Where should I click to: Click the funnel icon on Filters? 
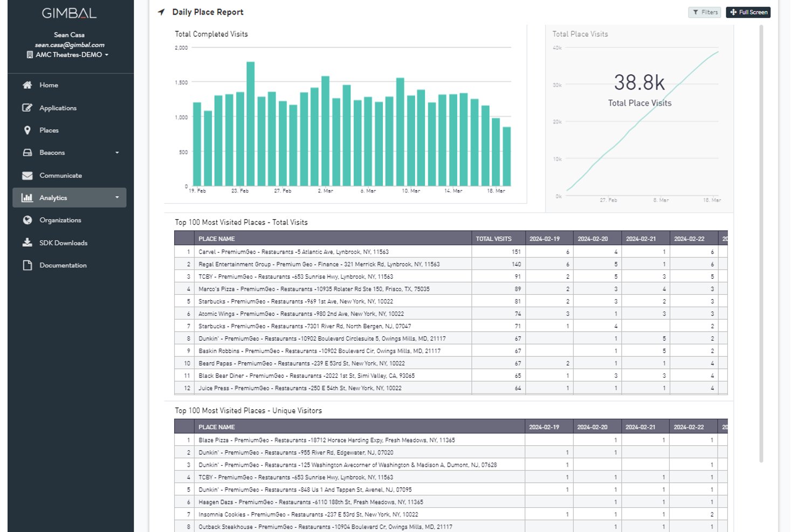(696, 12)
